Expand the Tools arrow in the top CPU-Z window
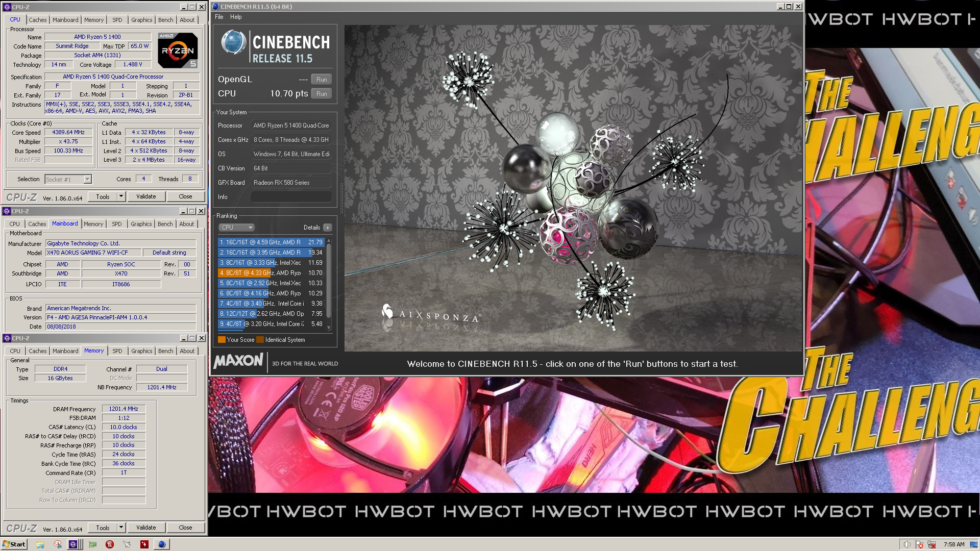Screen dimensions: 980x551 click(121, 196)
